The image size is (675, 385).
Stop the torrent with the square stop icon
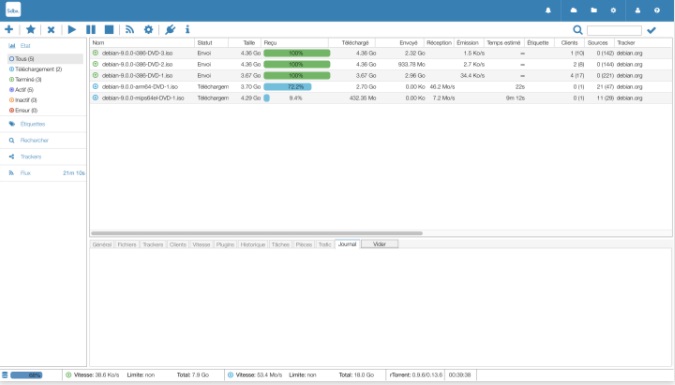click(x=109, y=29)
